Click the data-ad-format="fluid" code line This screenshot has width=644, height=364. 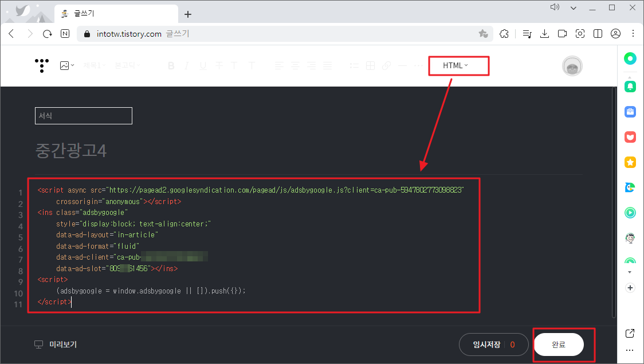98,246
